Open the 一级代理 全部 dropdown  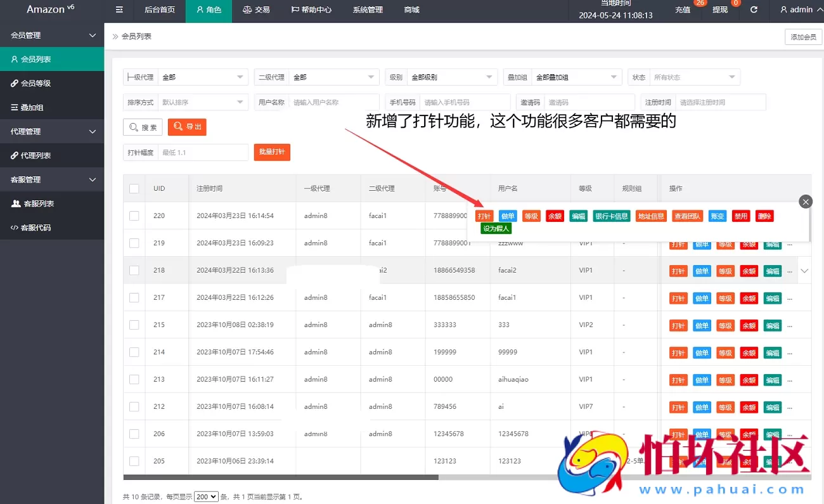(203, 76)
